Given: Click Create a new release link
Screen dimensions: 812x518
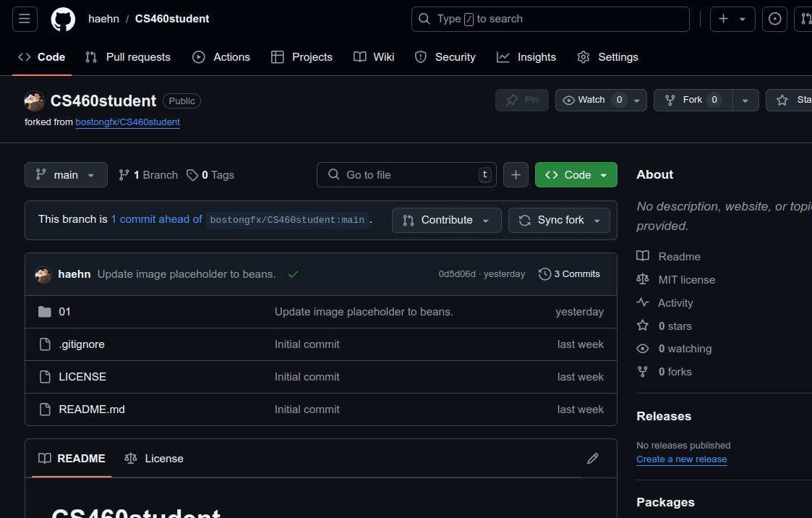Looking at the screenshot, I should [682, 459].
